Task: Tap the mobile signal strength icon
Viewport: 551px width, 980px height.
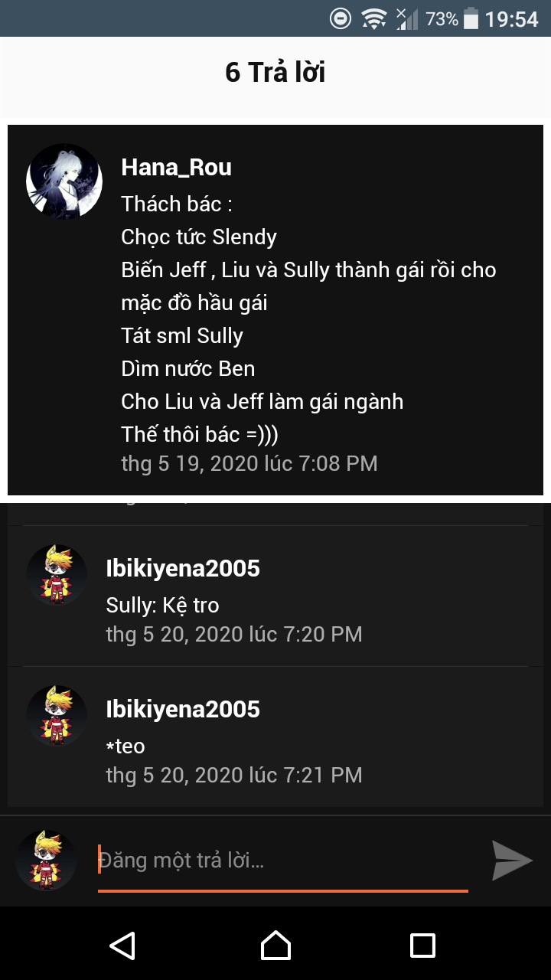Action: (407, 18)
